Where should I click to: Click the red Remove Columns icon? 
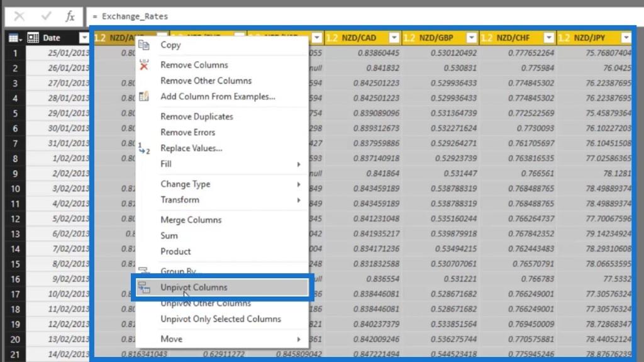pos(144,65)
